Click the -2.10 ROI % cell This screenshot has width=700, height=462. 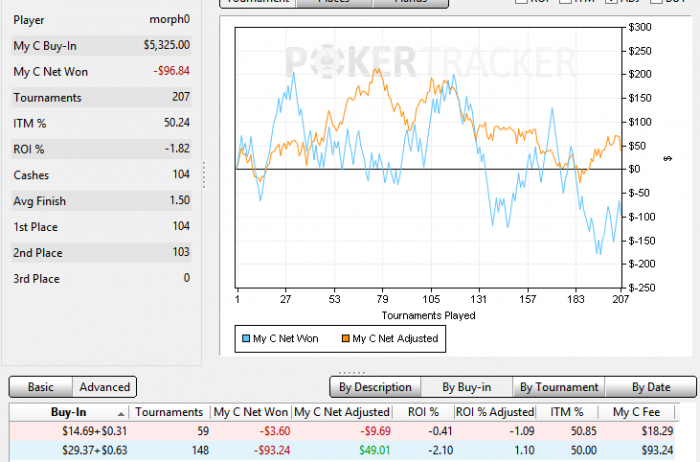[441, 450]
